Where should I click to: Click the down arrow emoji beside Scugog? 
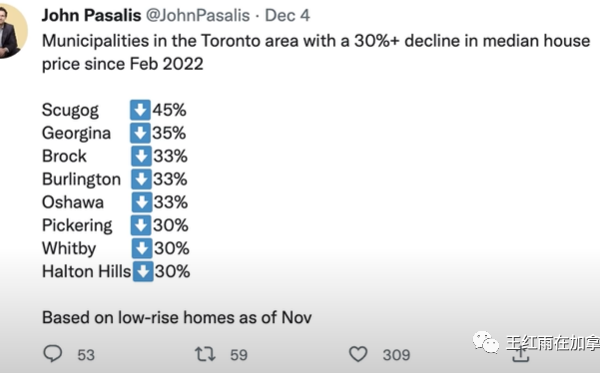click(140, 110)
